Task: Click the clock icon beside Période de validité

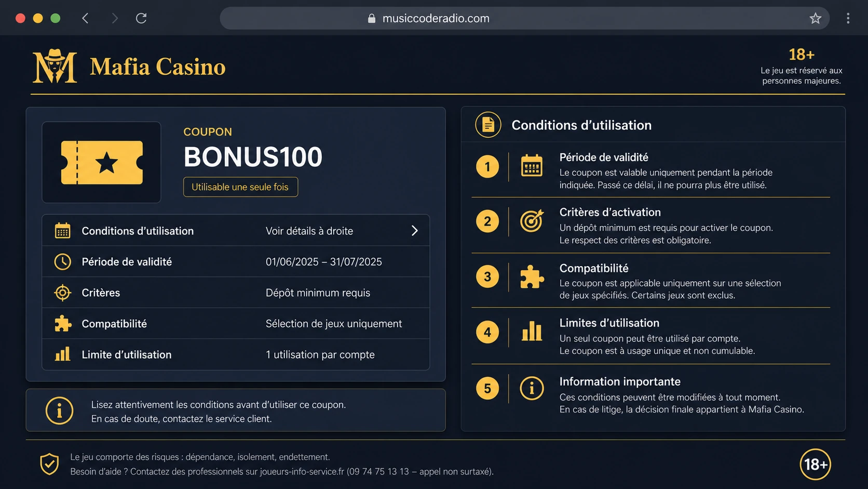Action: pos(63,261)
